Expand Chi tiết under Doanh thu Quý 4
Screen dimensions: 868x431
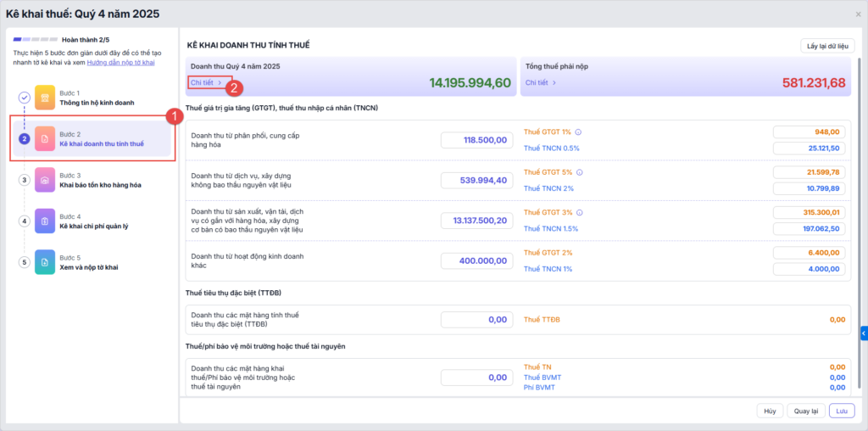pyautogui.click(x=206, y=82)
